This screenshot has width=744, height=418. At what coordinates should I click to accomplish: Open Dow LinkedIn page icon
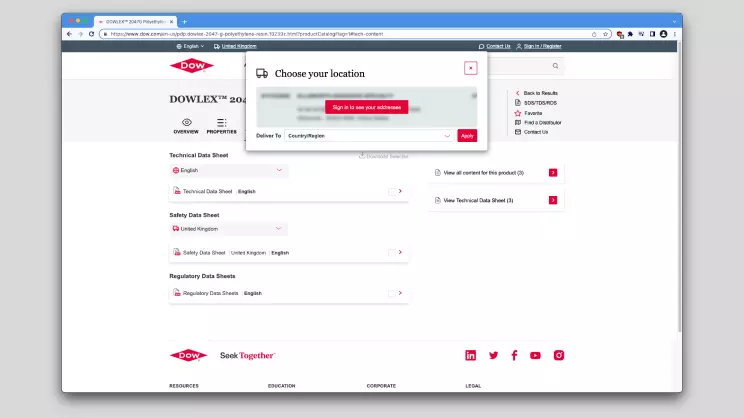470,355
